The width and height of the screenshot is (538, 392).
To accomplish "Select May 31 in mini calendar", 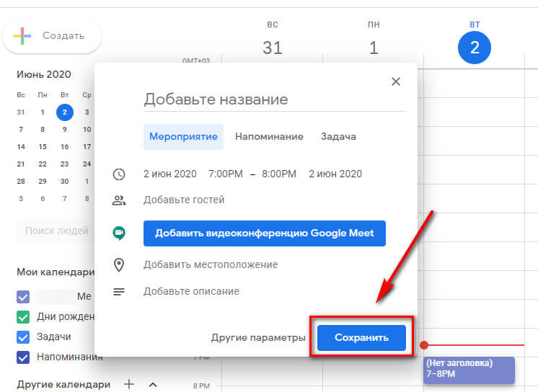I will click(21, 112).
